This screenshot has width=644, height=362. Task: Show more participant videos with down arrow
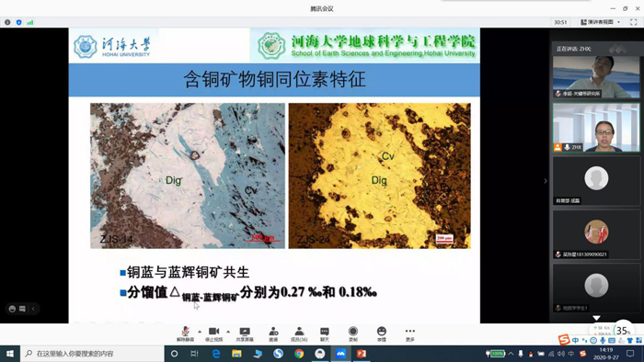click(596, 318)
